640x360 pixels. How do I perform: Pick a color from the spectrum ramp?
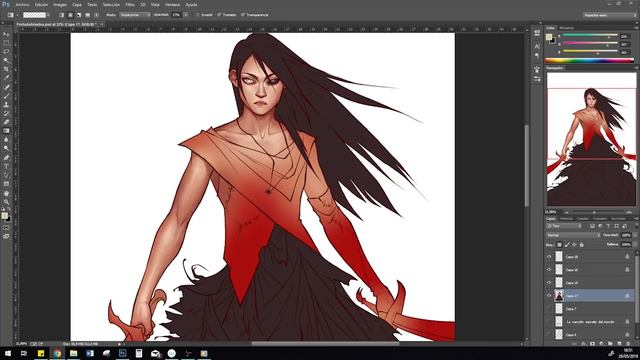point(589,60)
